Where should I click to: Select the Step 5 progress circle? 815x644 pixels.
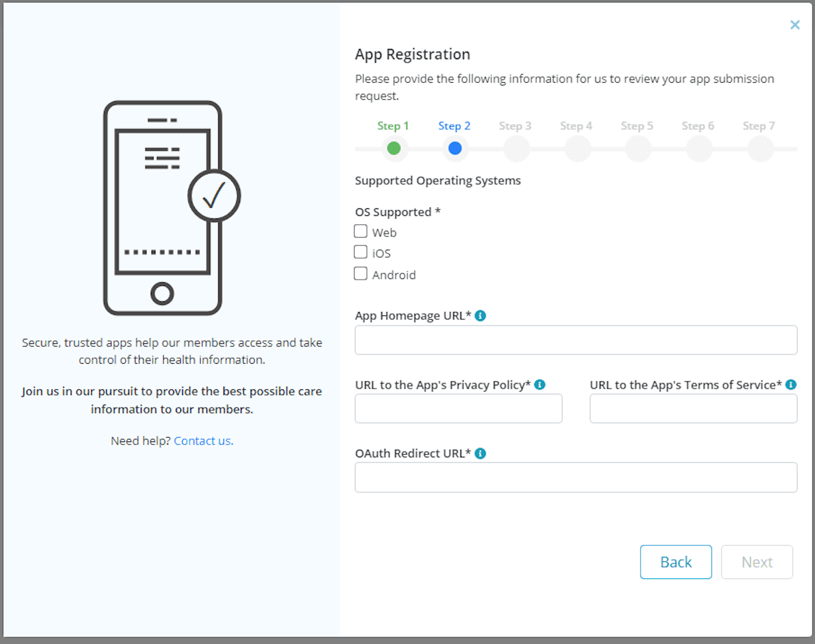click(637, 148)
